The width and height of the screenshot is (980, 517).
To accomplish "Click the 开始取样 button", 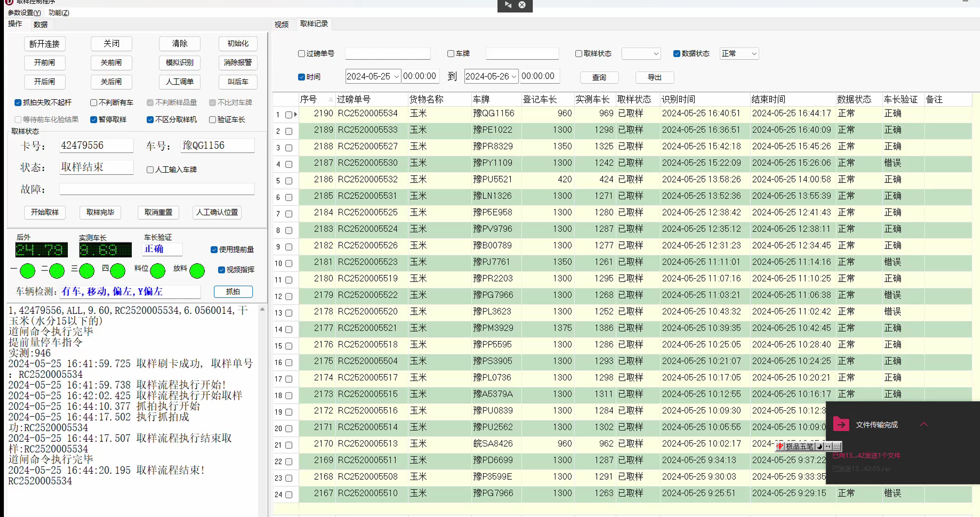I will pyautogui.click(x=45, y=212).
